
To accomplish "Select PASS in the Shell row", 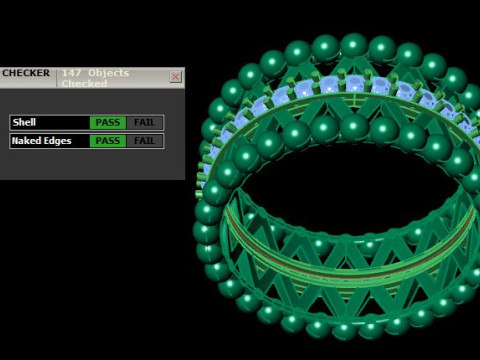I will tap(108, 122).
